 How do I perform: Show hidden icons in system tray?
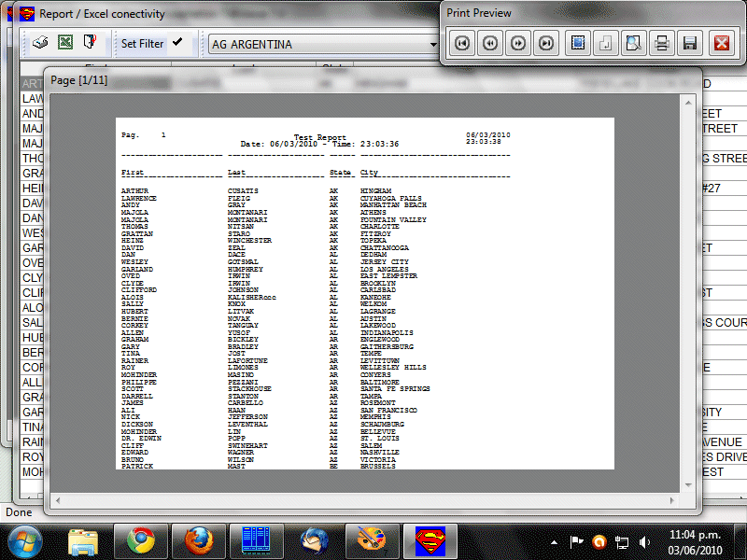(555, 541)
